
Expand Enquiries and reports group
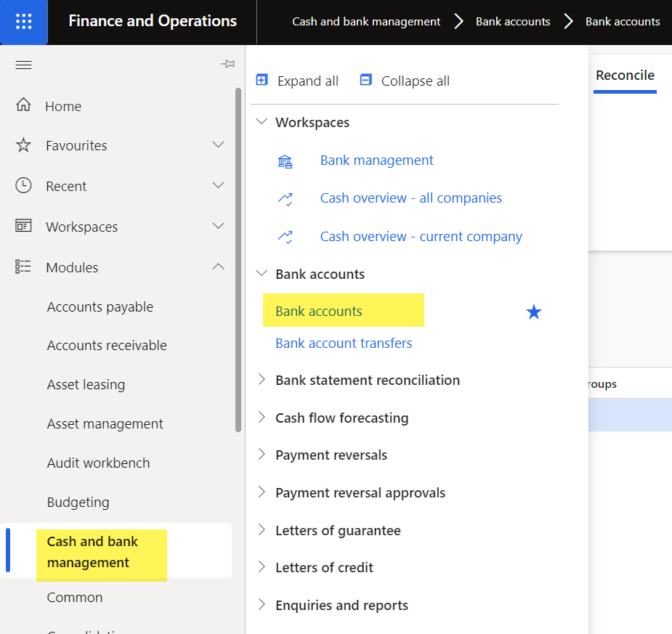[x=262, y=605]
